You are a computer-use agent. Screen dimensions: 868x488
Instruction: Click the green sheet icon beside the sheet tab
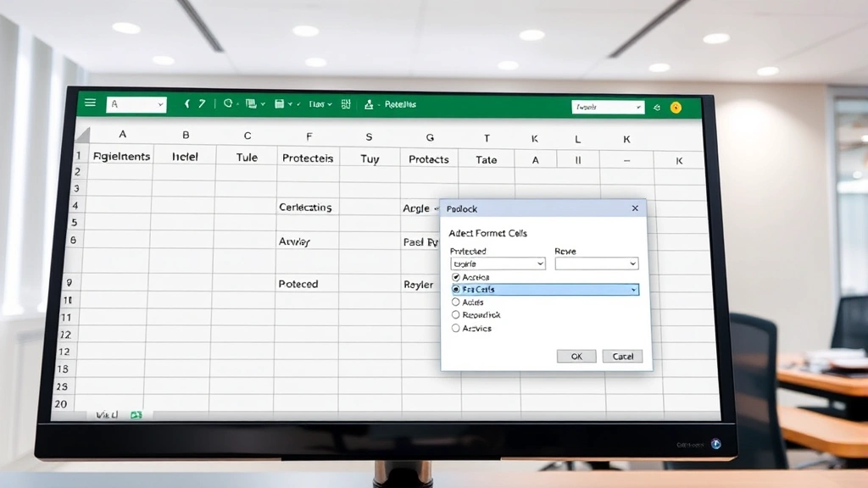[x=136, y=415]
